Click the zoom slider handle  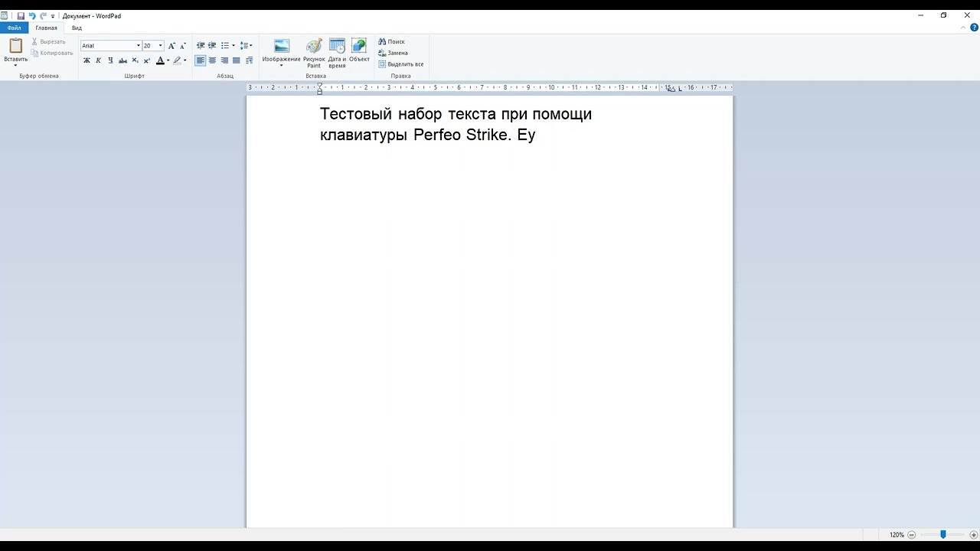click(x=943, y=534)
